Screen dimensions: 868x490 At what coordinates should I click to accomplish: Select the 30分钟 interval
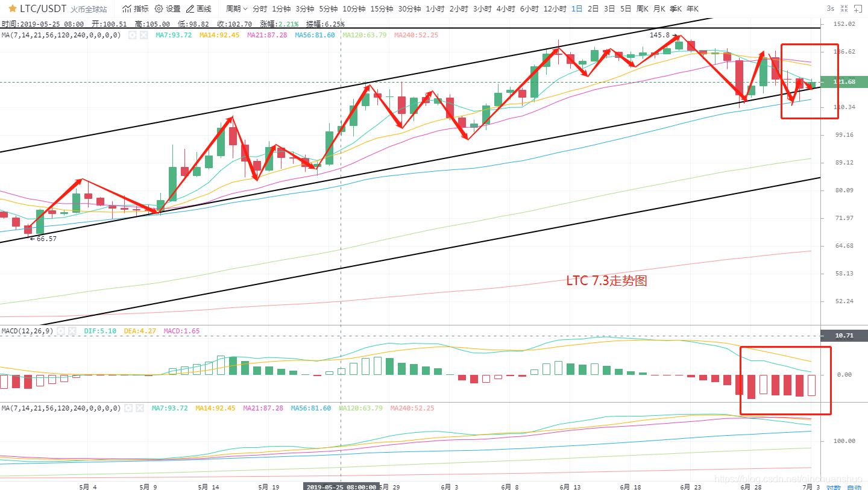409,9
